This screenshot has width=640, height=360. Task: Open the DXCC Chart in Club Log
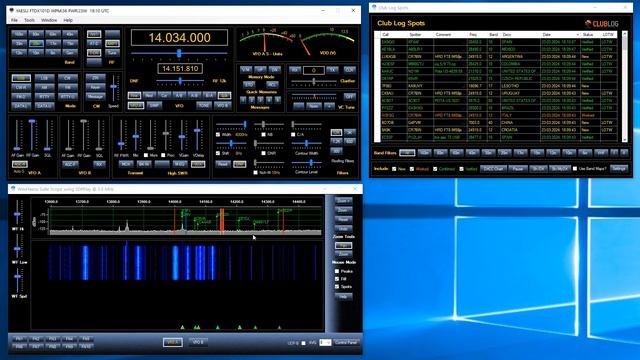coord(493,169)
